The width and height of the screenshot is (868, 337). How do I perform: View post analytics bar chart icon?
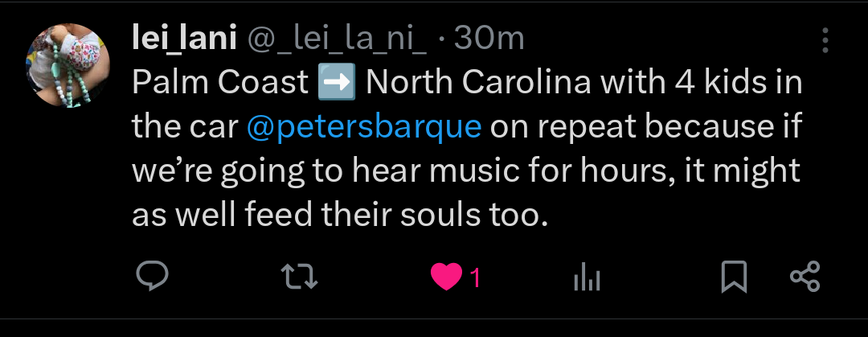point(588,278)
